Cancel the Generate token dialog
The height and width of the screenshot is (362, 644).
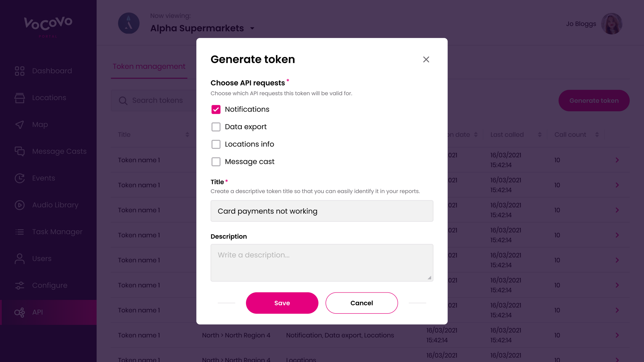[361, 303]
